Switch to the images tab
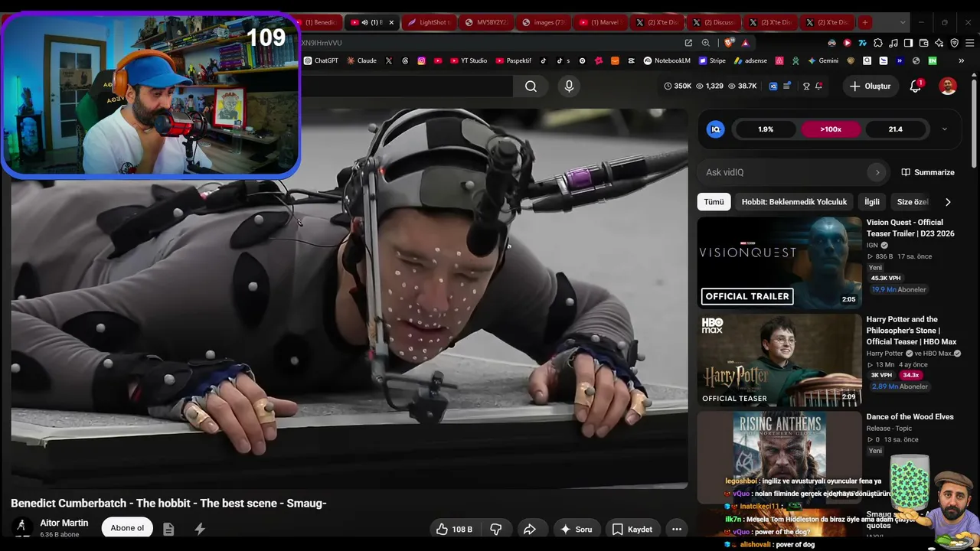 544,22
